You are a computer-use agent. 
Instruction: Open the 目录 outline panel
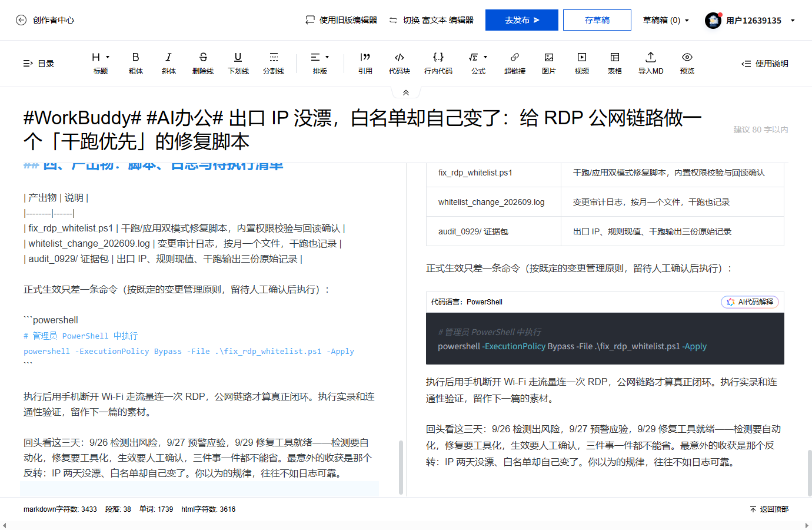click(39, 64)
